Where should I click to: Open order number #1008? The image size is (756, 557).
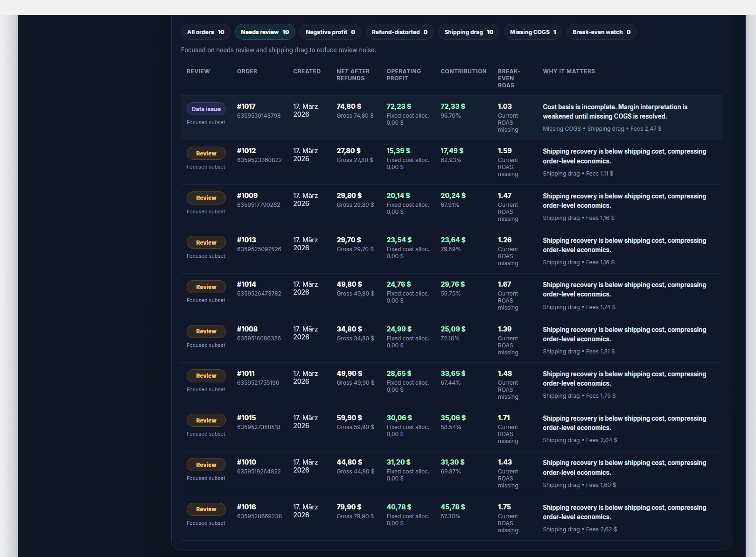coord(247,329)
